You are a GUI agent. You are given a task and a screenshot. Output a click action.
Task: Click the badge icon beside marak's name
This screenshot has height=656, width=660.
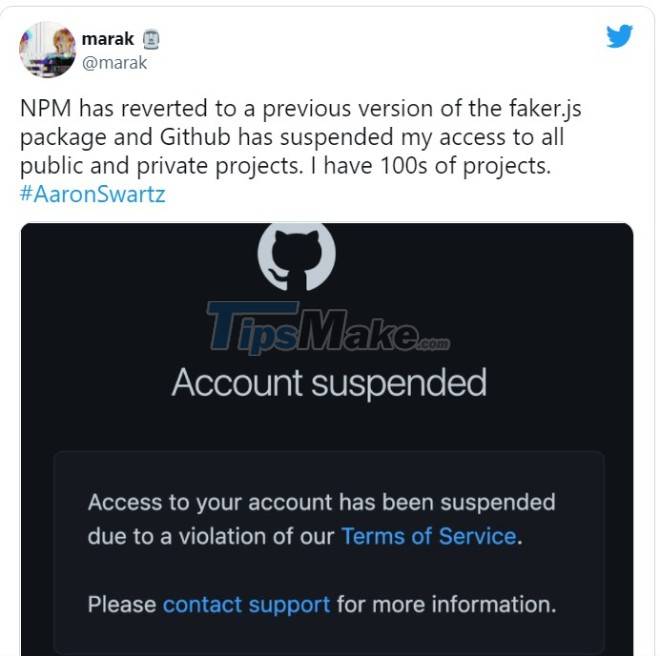(151, 40)
